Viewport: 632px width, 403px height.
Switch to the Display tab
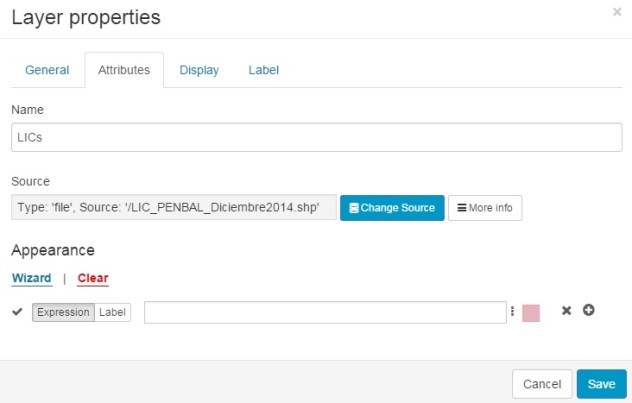click(x=199, y=70)
